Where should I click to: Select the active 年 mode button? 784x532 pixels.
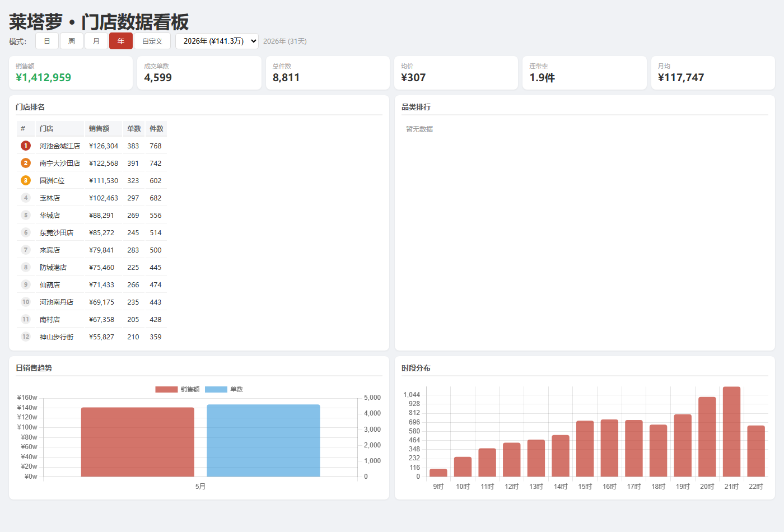pos(121,41)
